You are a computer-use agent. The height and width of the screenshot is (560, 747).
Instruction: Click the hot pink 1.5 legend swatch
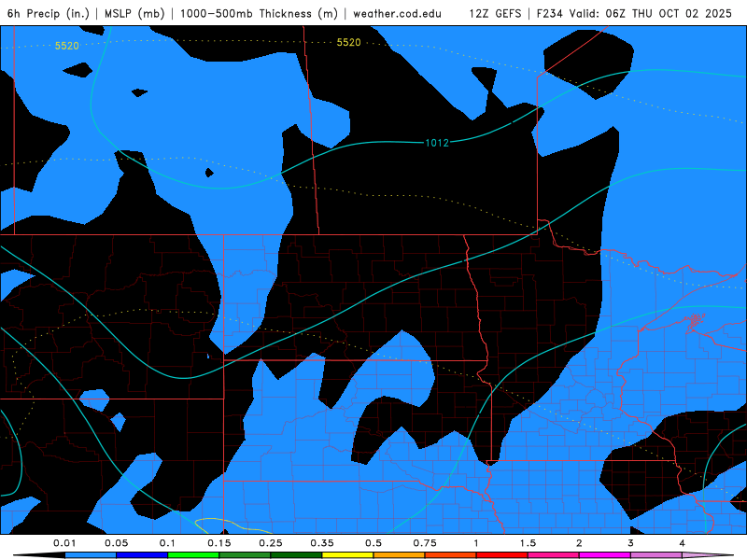click(554, 555)
